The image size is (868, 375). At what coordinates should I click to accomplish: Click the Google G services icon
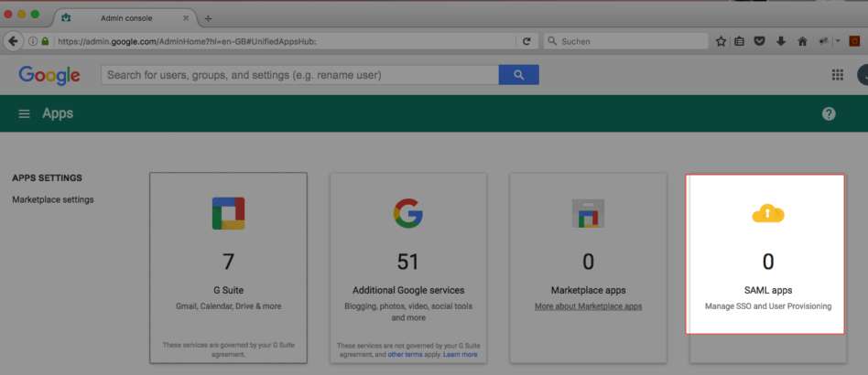(408, 213)
